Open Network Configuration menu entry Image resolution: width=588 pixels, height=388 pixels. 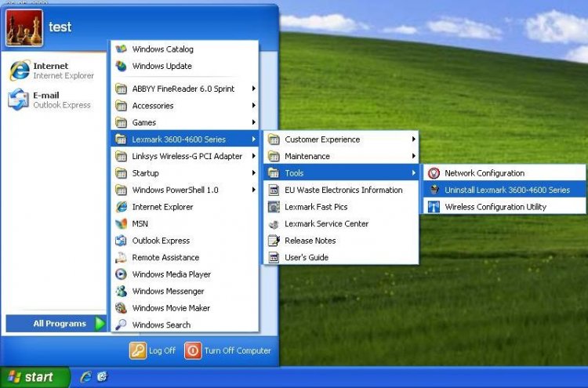(504, 173)
